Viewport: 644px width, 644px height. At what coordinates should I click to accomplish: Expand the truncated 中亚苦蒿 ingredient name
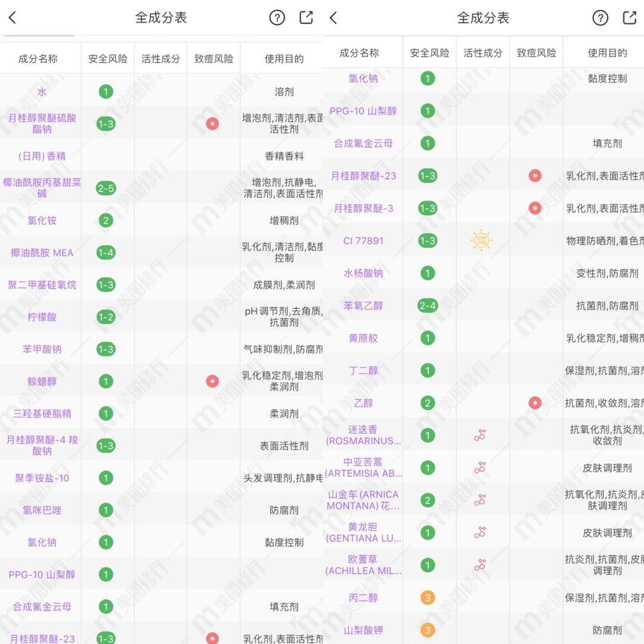(x=363, y=467)
